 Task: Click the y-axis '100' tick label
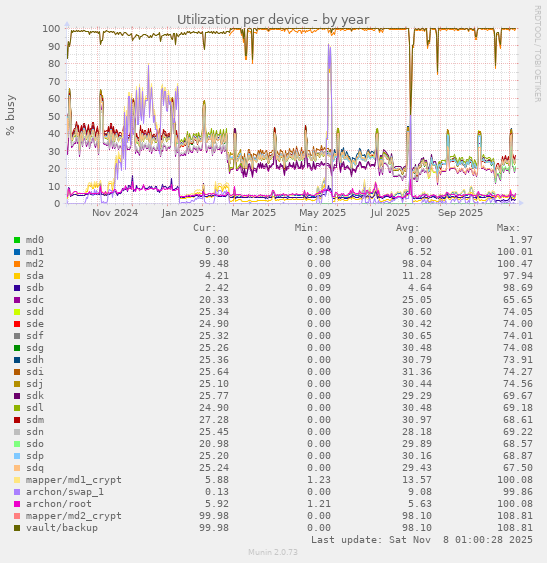(51, 28)
